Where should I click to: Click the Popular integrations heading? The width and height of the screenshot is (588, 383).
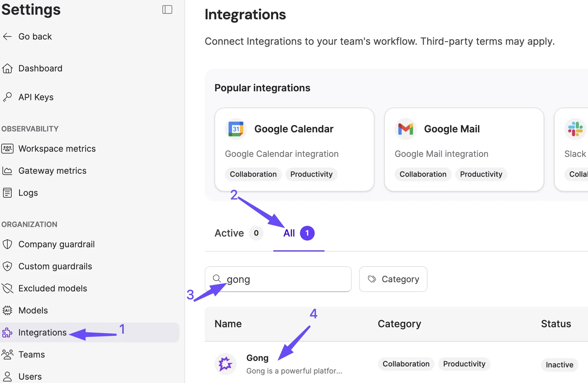(x=262, y=88)
